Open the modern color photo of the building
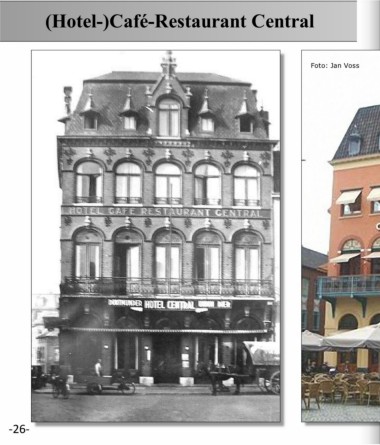Viewport: 380px width, 445px height. coord(340,236)
